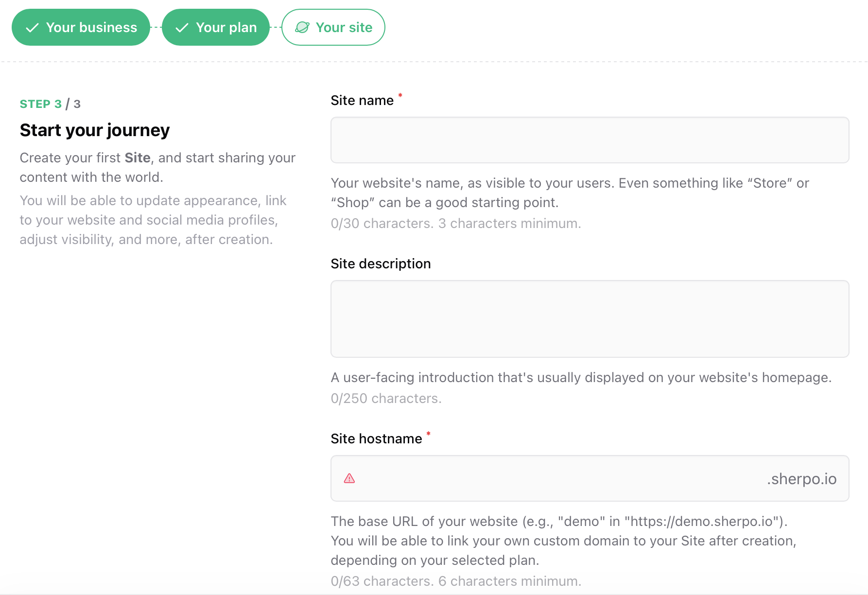Click the Start your journey heading

(x=94, y=130)
